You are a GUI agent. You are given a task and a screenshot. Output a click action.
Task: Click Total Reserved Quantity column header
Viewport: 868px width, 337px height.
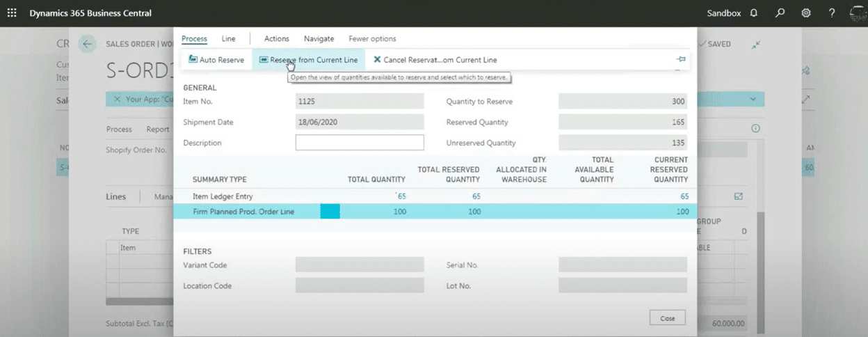coord(449,174)
